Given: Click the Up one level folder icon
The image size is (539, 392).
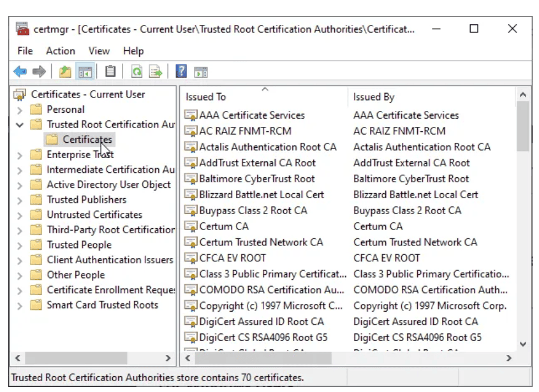Looking at the screenshot, I should click(65, 71).
